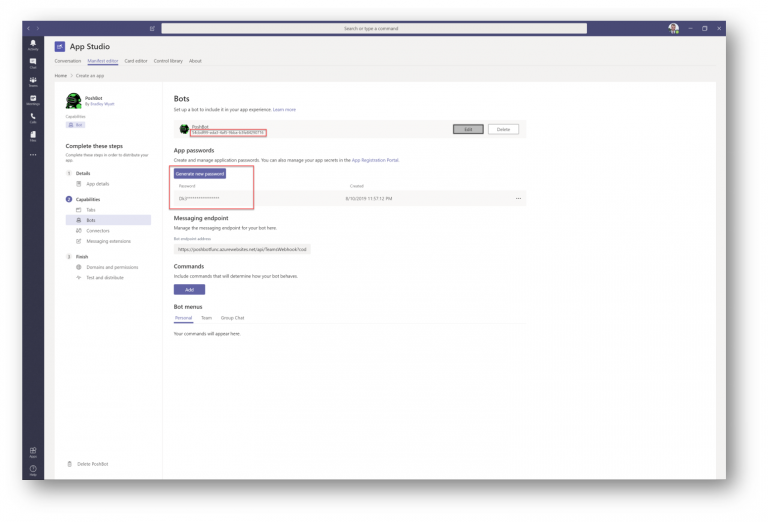Select step 3 Finish heading
The image size is (768, 522).
pyautogui.click(x=82, y=257)
